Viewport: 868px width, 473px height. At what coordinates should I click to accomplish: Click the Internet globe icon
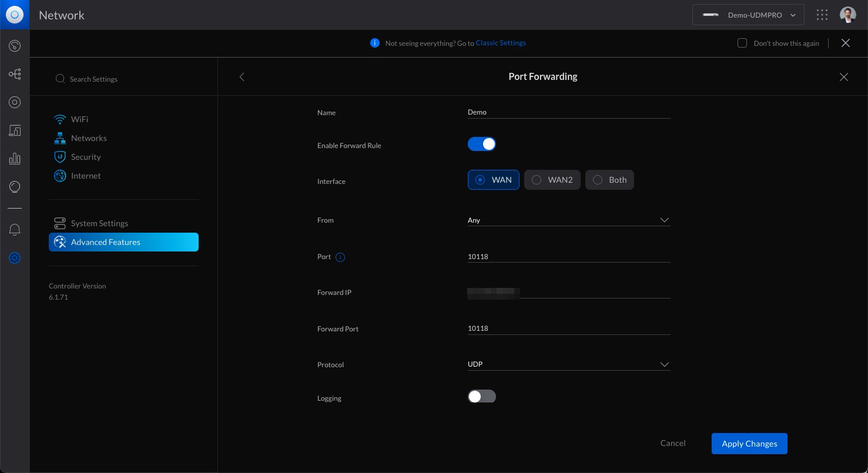coord(60,176)
